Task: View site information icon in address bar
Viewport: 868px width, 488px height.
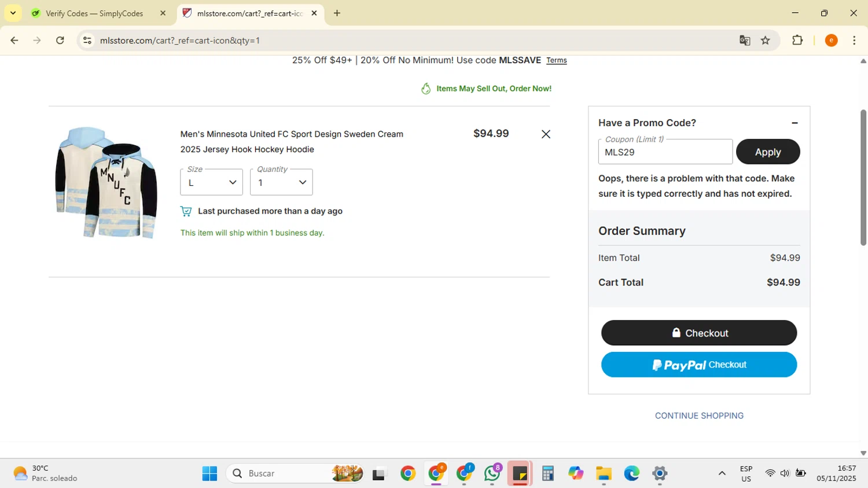Action: pos(87,41)
